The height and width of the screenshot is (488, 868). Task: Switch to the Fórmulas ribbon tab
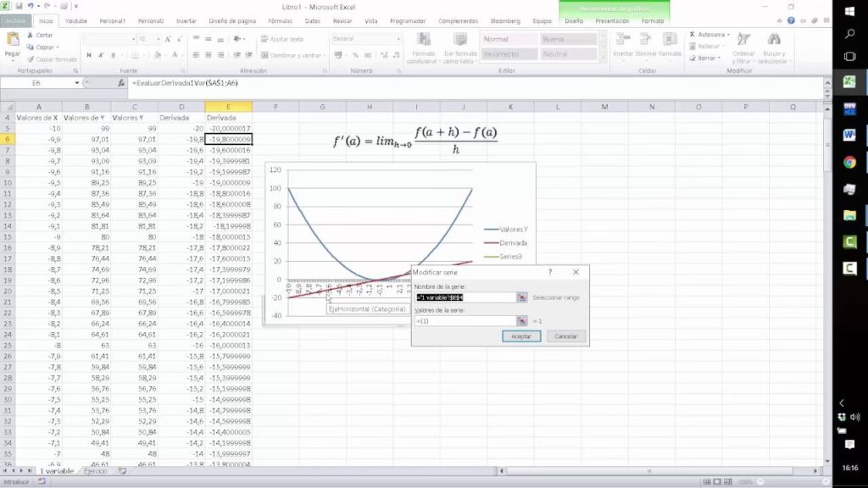point(280,20)
